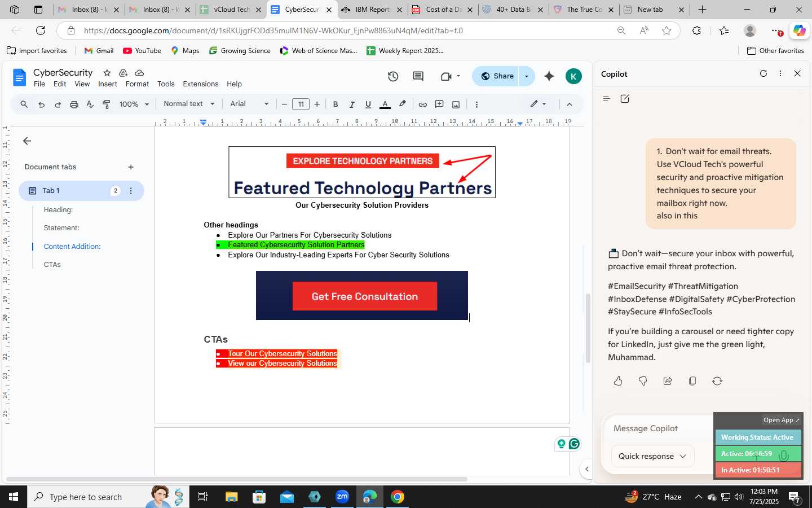Image resolution: width=812 pixels, height=508 pixels.
Task: Click the search menus magnifier icon
Action: (x=24, y=104)
